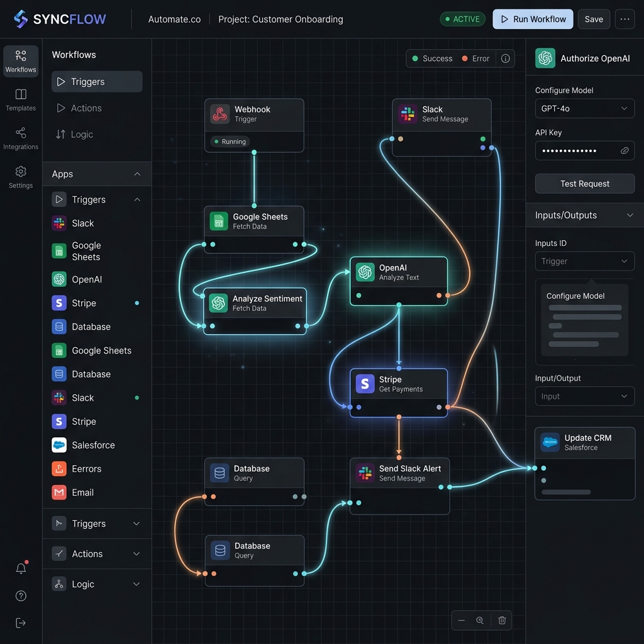Image resolution: width=644 pixels, height=644 pixels.
Task: Click the Stripe Get Payments node icon
Action: [365, 384]
